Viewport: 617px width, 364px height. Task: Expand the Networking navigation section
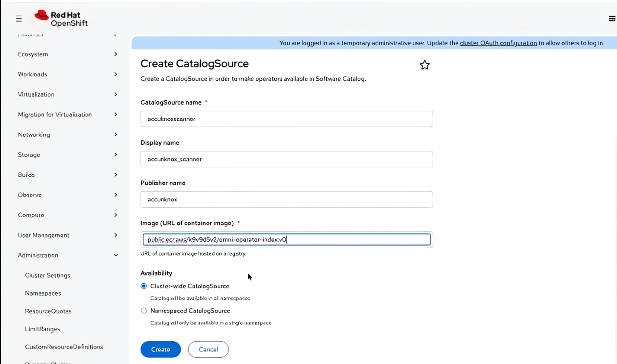tap(68, 134)
